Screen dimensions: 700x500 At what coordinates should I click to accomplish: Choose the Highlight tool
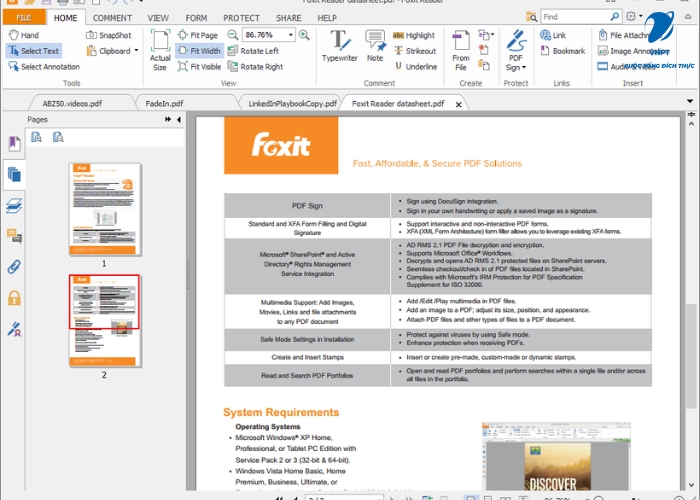(413, 35)
